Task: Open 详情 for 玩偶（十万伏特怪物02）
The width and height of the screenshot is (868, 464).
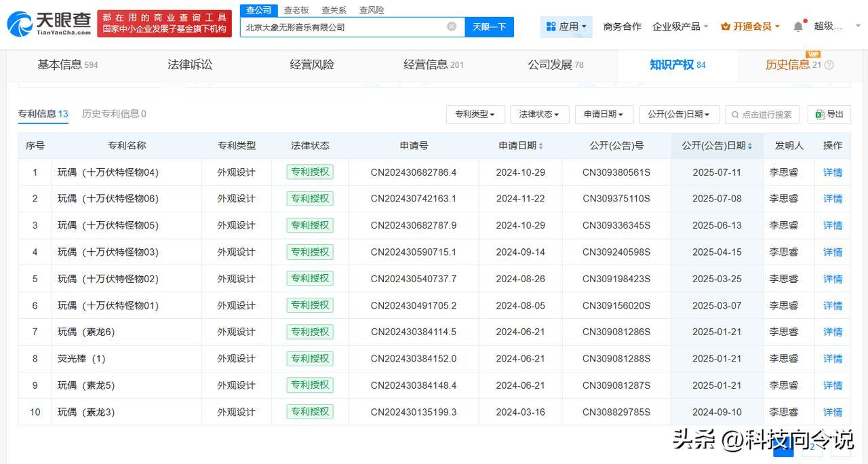Action: click(x=833, y=279)
